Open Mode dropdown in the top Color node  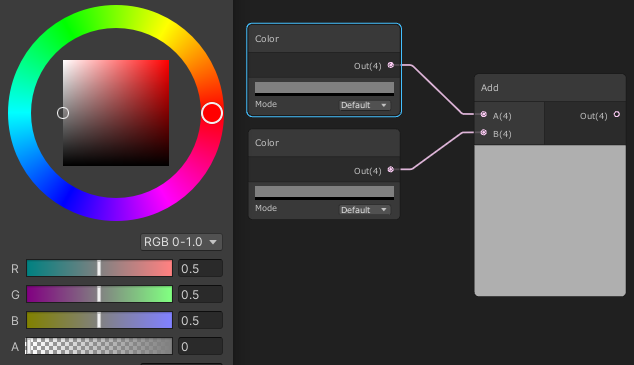tap(364, 105)
